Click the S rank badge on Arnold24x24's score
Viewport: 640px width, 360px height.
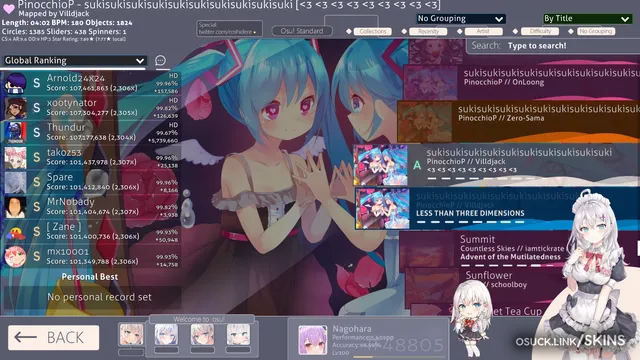[x=37, y=83]
